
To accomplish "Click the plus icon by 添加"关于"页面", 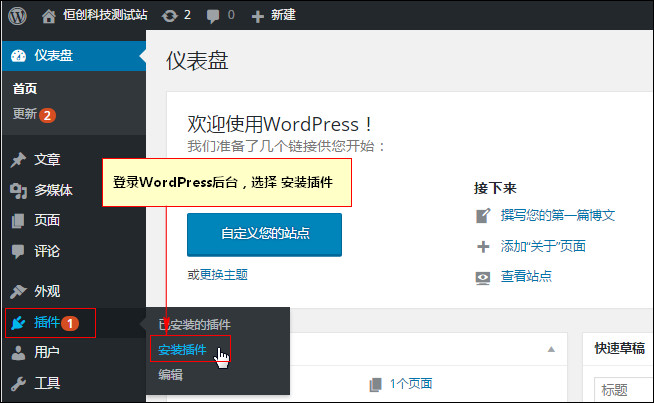I will [x=483, y=247].
